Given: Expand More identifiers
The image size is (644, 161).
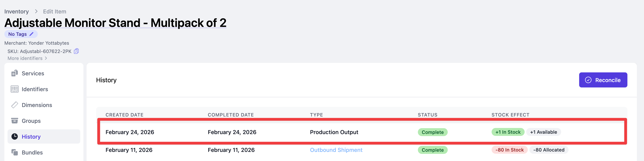Looking at the screenshot, I should (27, 58).
